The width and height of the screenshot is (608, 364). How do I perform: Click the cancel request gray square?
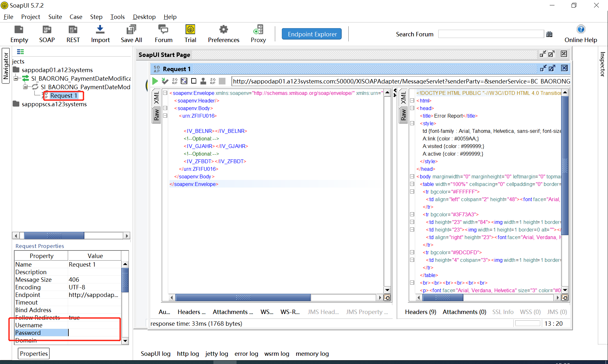[x=222, y=81]
